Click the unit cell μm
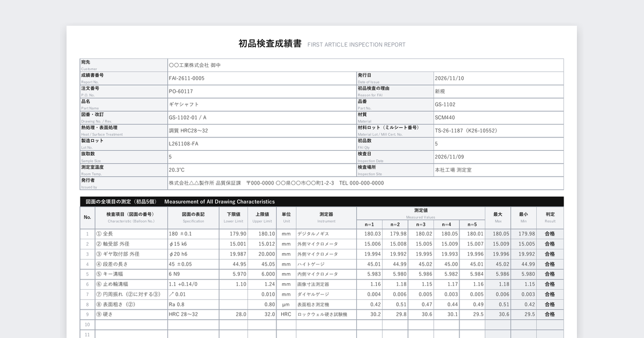 pyautogui.click(x=286, y=304)
